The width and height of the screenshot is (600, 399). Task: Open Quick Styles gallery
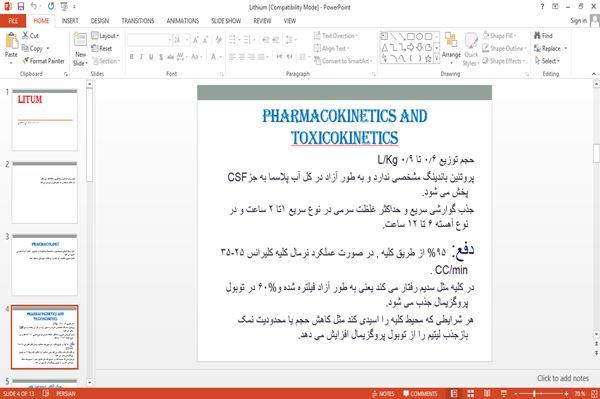[x=471, y=49]
